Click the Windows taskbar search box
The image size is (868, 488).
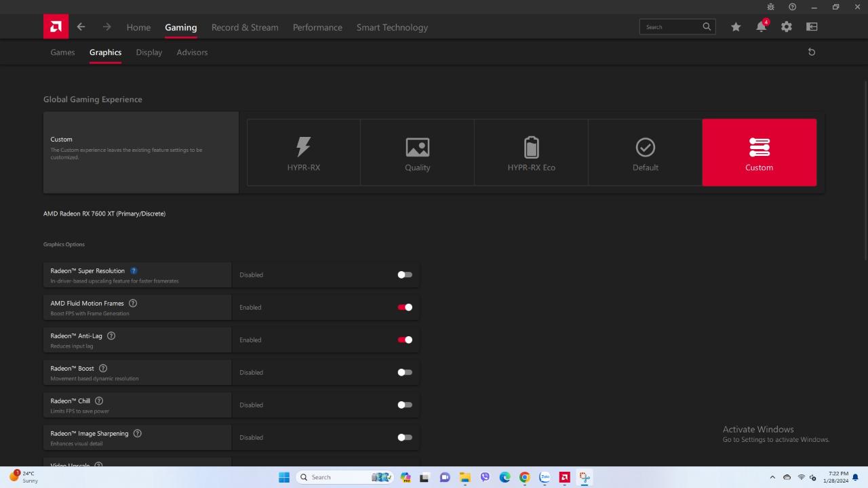point(344,477)
